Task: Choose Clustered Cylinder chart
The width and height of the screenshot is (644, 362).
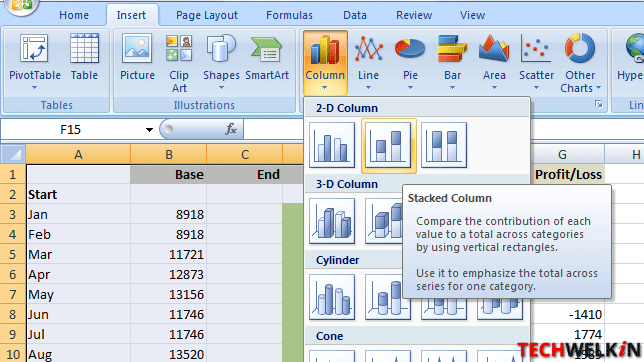Action: click(x=332, y=297)
